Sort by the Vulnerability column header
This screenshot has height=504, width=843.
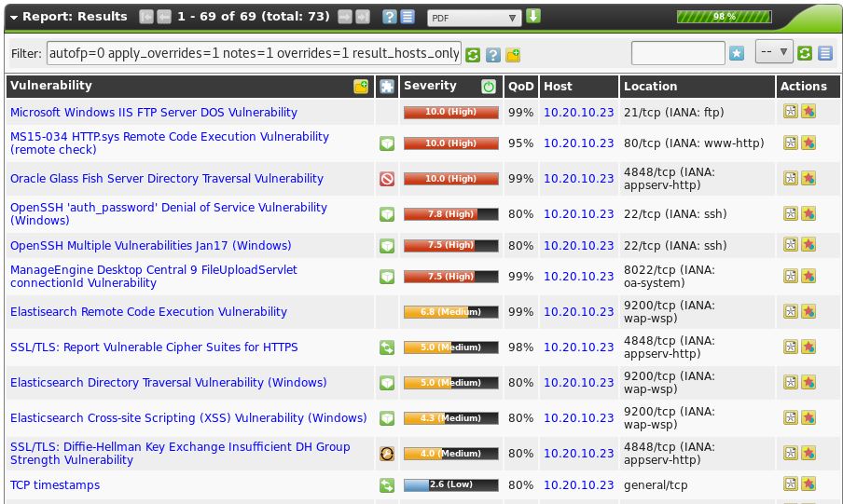(51, 86)
